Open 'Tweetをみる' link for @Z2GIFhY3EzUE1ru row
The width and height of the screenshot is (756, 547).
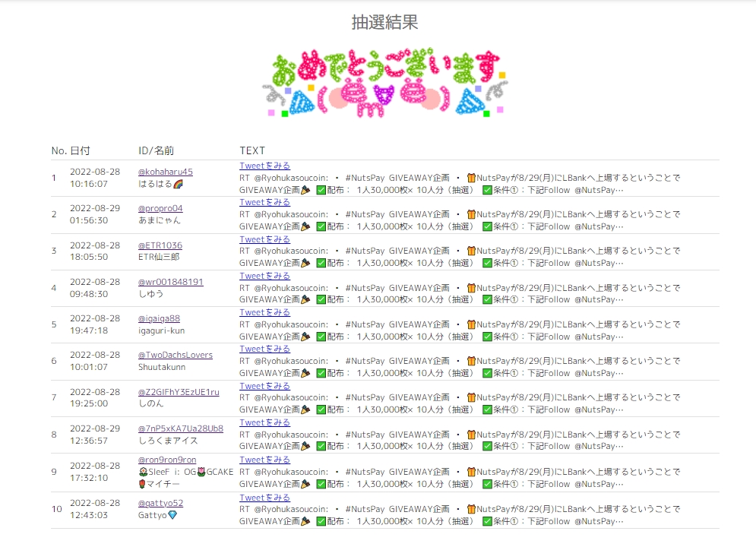click(x=264, y=386)
